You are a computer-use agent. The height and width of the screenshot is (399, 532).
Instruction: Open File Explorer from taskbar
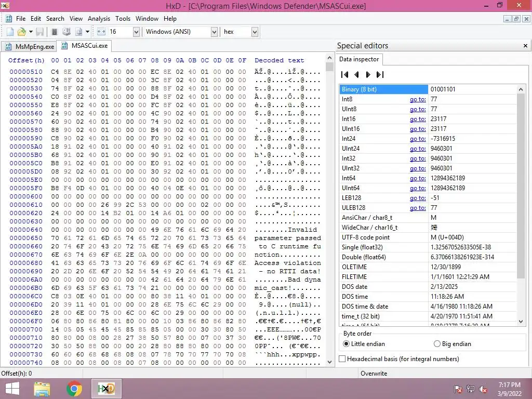coord(42,389)
